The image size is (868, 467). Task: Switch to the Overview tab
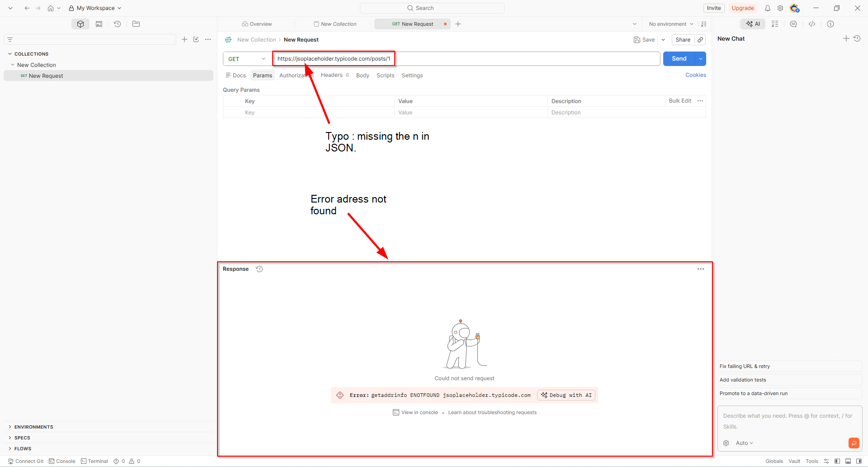coord(257,24)
